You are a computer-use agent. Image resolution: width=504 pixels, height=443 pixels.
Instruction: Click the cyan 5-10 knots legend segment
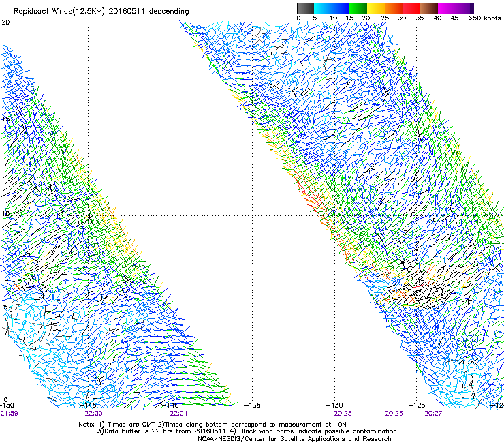(323, 8)
